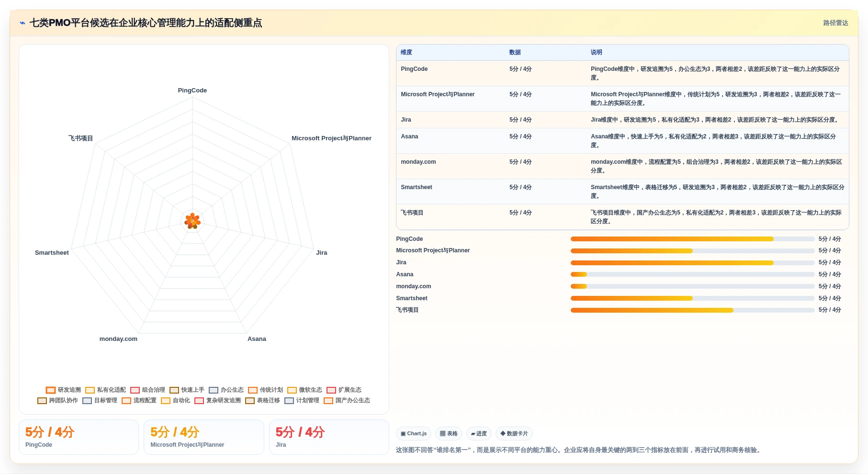868x474 pixels.
Task: Click the 进度 chip
Action: tap(479, 434)
